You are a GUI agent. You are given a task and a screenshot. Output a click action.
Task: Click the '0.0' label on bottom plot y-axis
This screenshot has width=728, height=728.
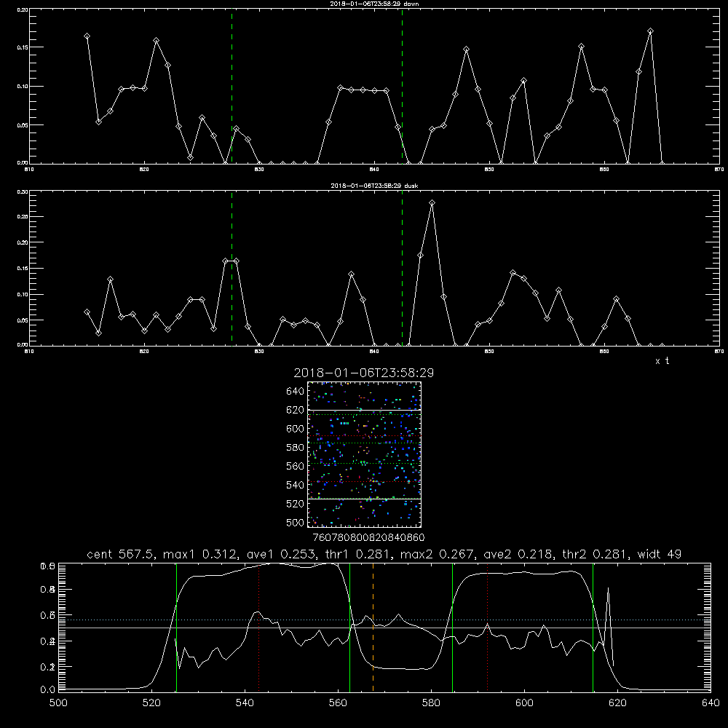coord(48,690)
